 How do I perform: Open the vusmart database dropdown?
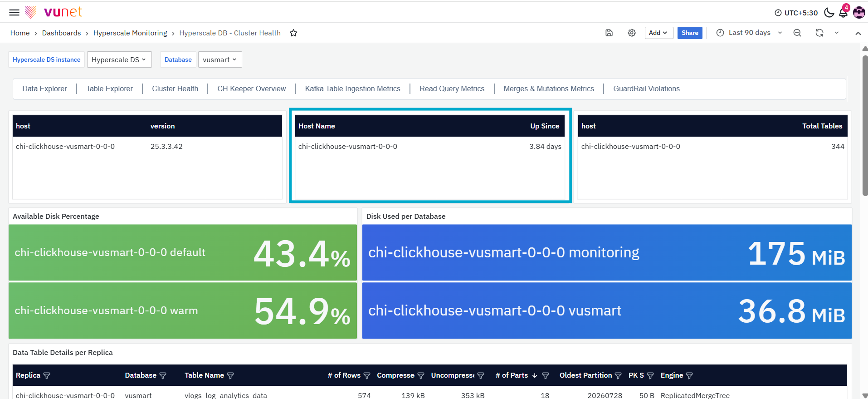[220, 59]
